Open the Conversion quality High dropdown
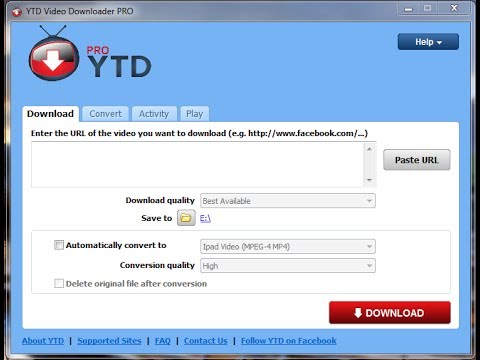 (288, 266)
